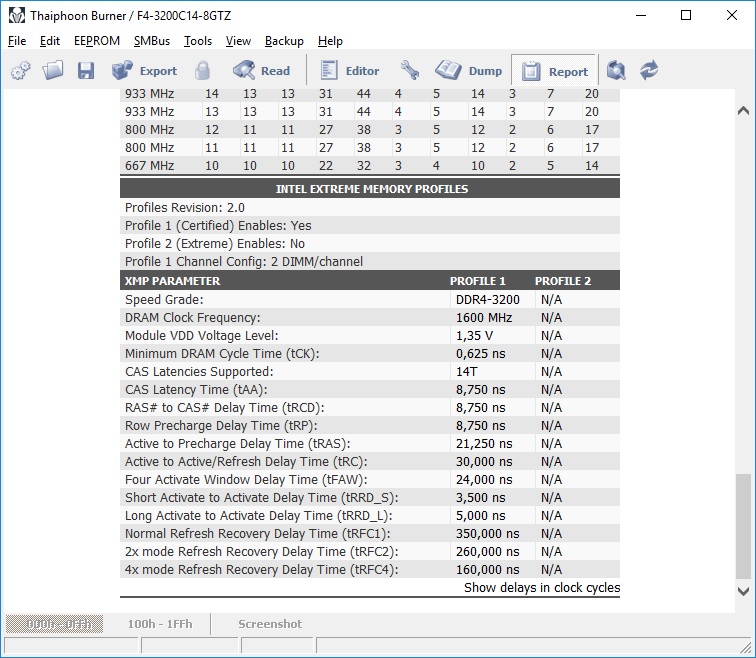Open the EEPROM menu

(x=97, y=41)
